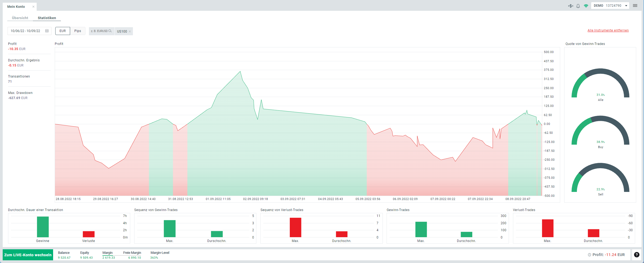Check the green connection status icon
The width and height of the screenshot is (644, 263).
tap(586, 6)
